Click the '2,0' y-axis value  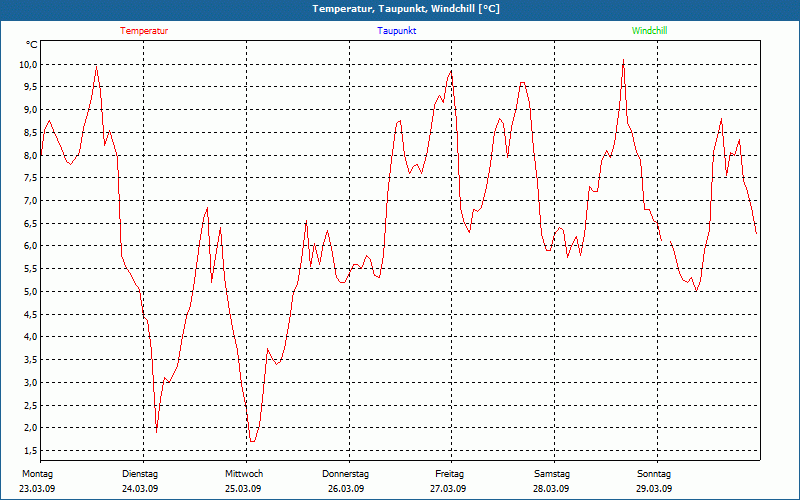pyautogui.click(x=31, y=428)
